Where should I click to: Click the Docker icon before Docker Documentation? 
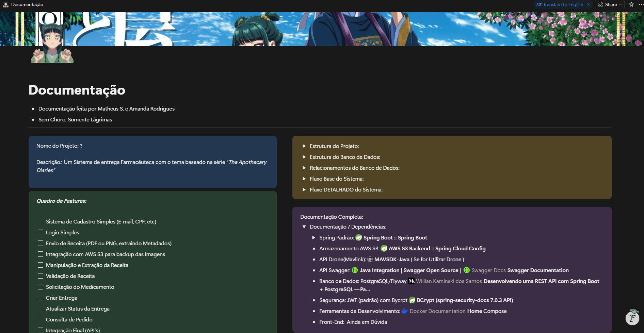click(405, 311)
